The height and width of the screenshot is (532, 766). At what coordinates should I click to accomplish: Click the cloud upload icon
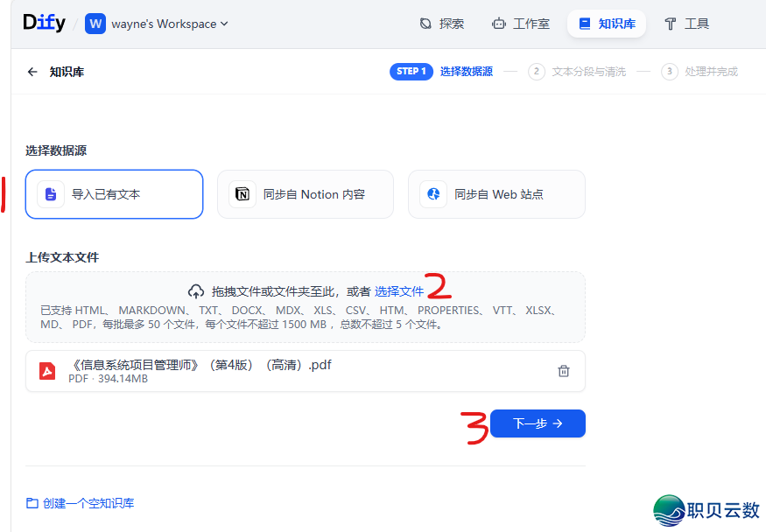[x=196, y=291]
